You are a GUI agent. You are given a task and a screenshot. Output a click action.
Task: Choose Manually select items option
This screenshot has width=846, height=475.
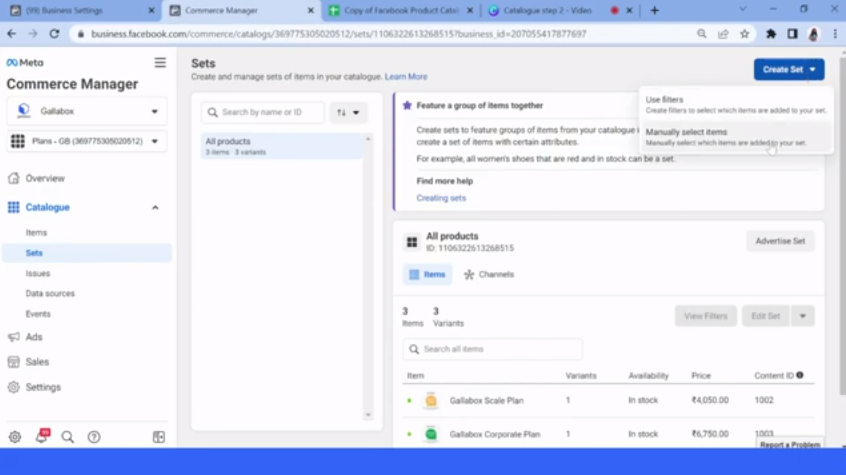735,137
